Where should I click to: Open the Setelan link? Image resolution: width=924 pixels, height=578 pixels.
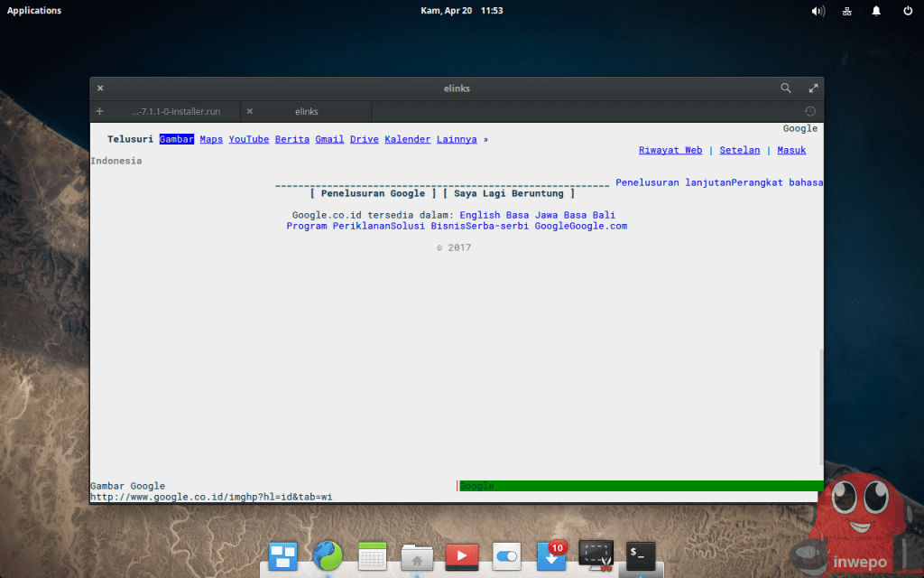740,150
